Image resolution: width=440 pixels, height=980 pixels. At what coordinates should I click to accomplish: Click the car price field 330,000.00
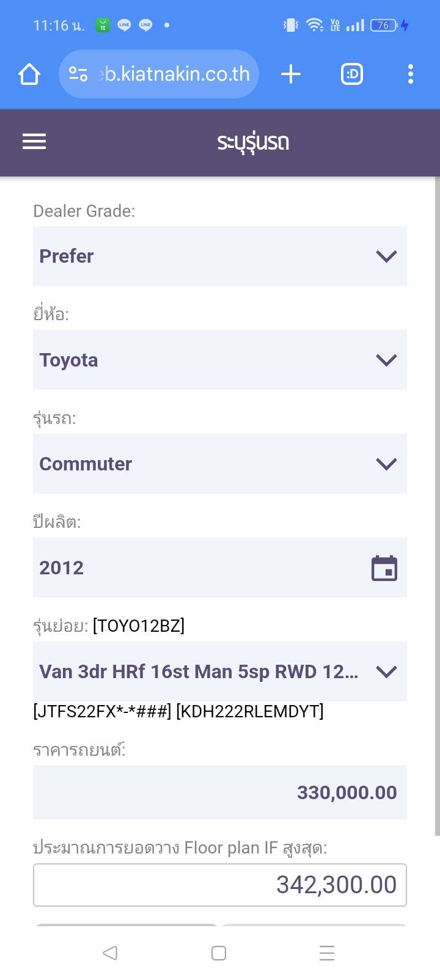click(x=220, y=792)
